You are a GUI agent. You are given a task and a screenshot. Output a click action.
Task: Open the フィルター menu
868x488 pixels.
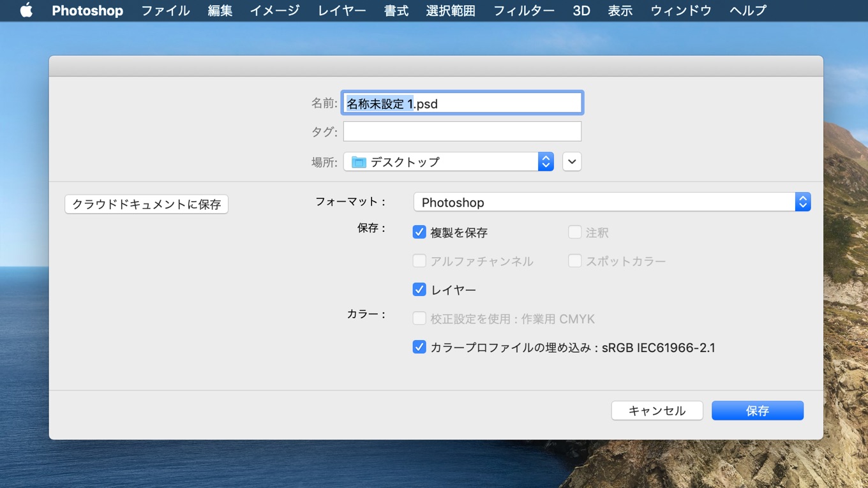524,10
